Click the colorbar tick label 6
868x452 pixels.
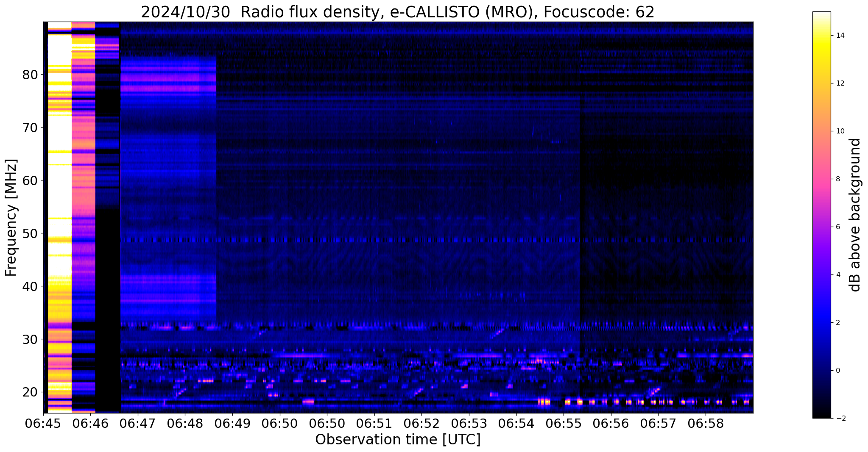(x=838, y=227)
